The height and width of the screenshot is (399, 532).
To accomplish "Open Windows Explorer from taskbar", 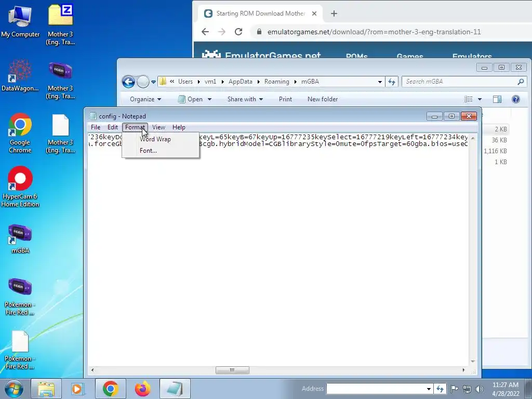I will 46,389.
